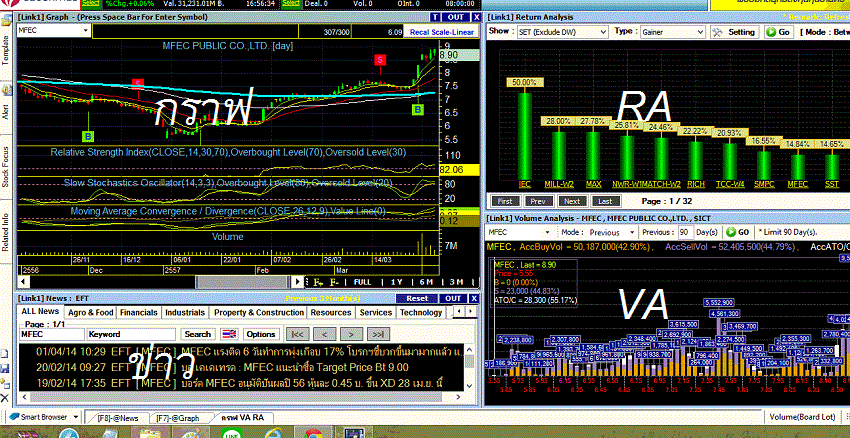Set chart range to 6M
This screenshot has width=850, height=438.
tap(426, 282)
